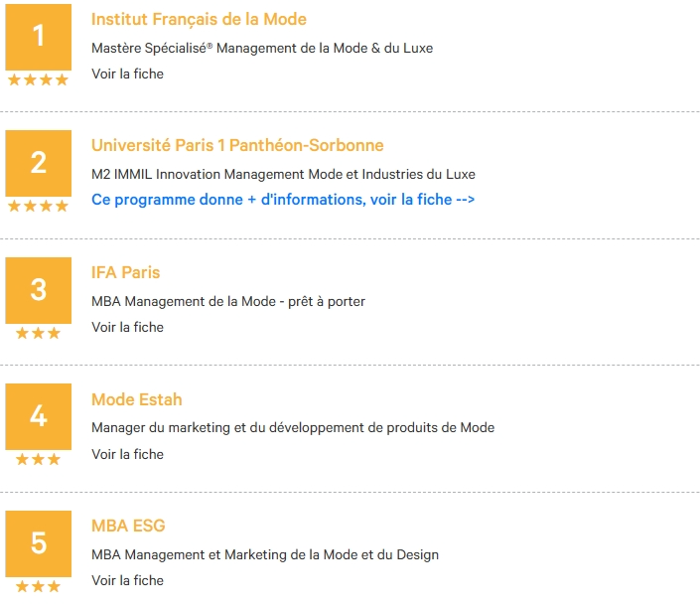Open Université Paris 1 Panthéon-Sorbonne title
Screen dimensions: 700x607
[237, 146]
